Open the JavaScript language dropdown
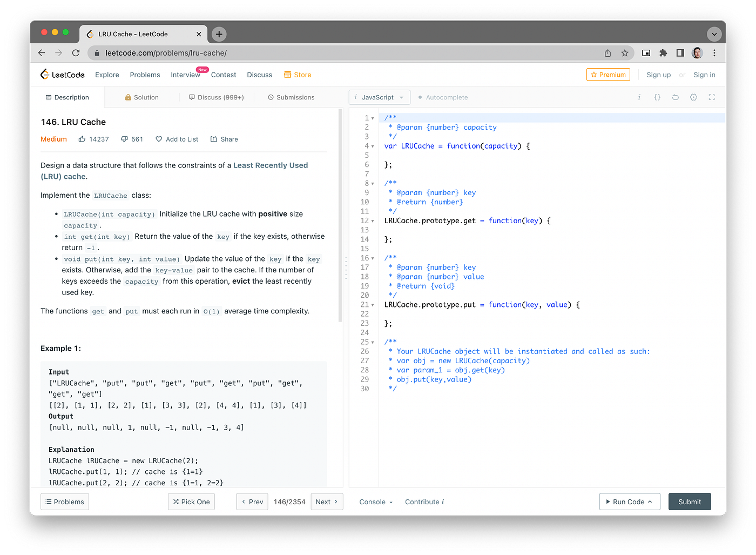This screenshot has height=555, width=756. coord(380,97)
